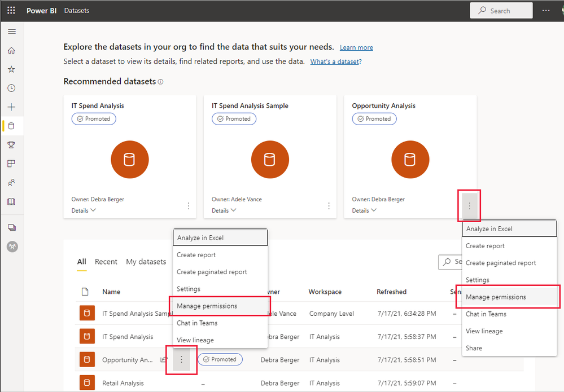Open the Learn more link
Viewport: 564px width, 392px height.
pos(356,47)
